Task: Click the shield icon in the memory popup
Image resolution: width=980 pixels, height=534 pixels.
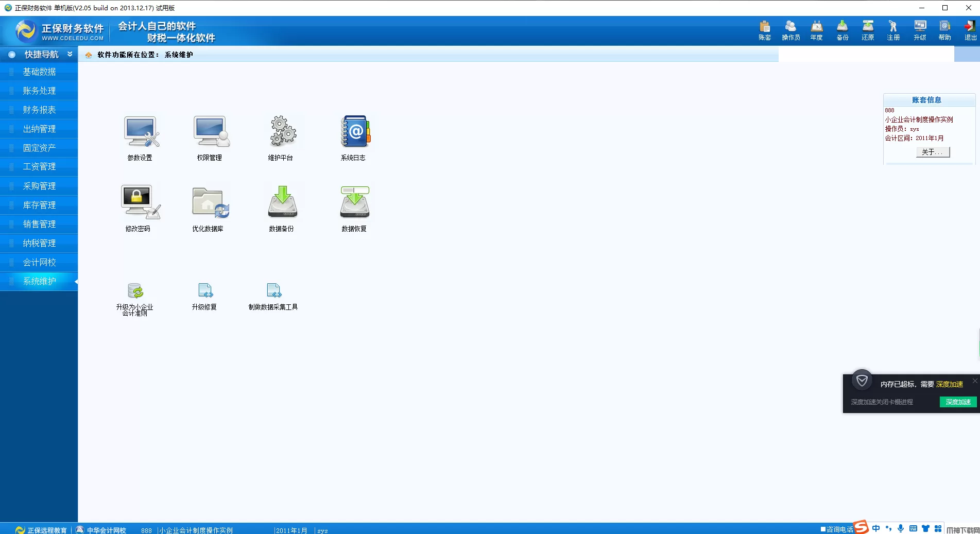Action: (x=862, y=381)
